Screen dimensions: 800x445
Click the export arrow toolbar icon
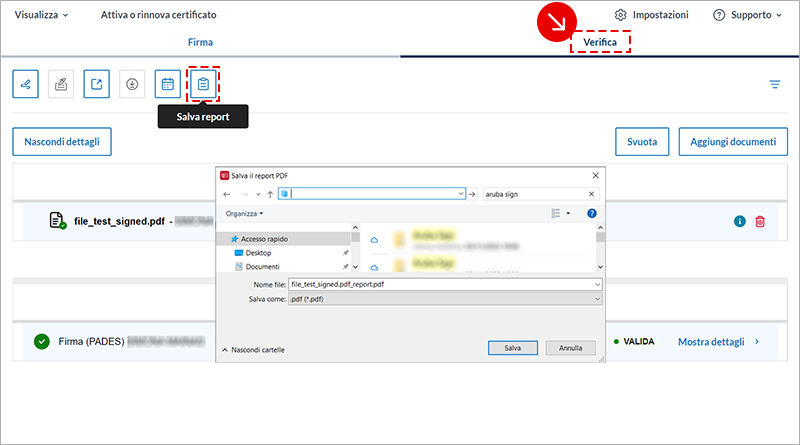point(96,85)
